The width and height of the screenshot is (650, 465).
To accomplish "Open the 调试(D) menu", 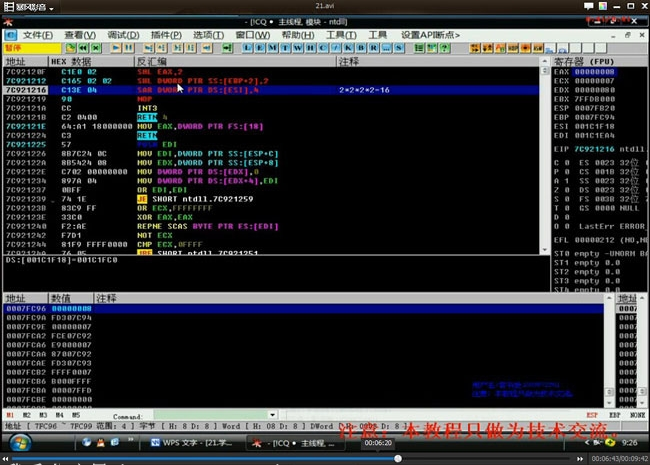I will click(x=123, y=35).
